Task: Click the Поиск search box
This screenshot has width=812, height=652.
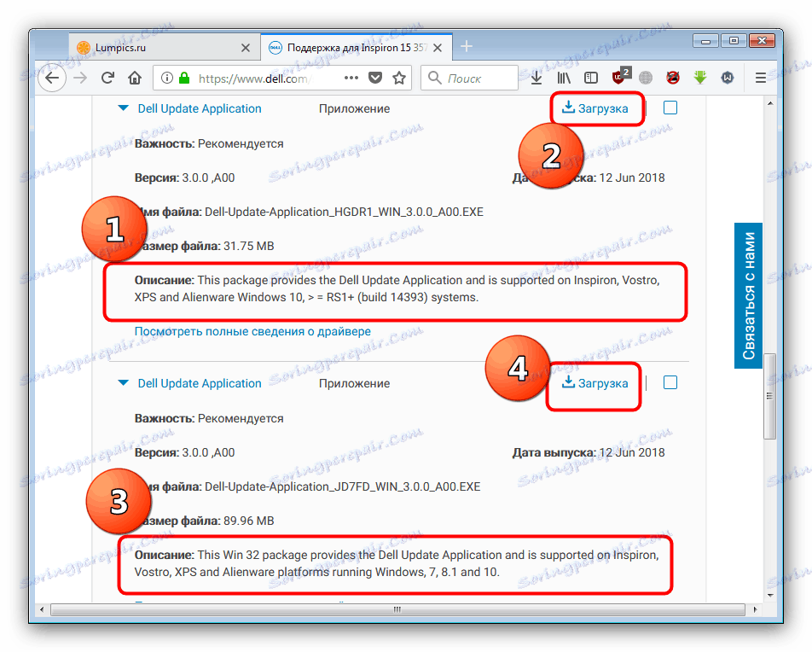Action: click(471, 78)
